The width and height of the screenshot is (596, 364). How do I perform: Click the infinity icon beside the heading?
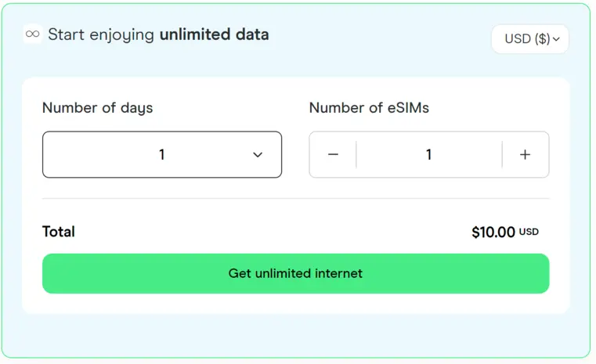click(x=32, y=34)
